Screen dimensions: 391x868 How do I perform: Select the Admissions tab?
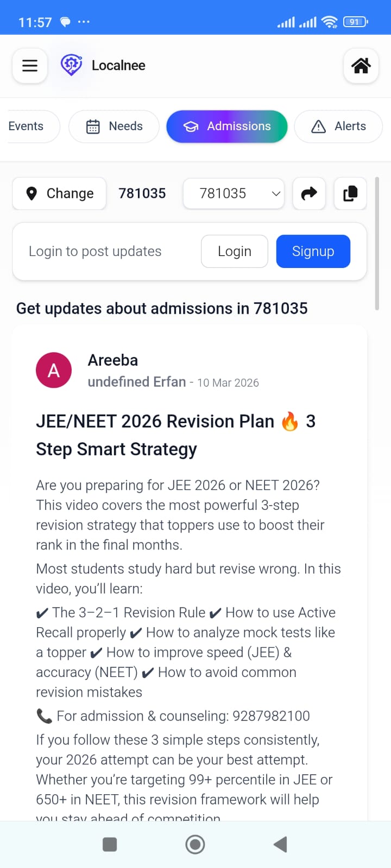227,126
